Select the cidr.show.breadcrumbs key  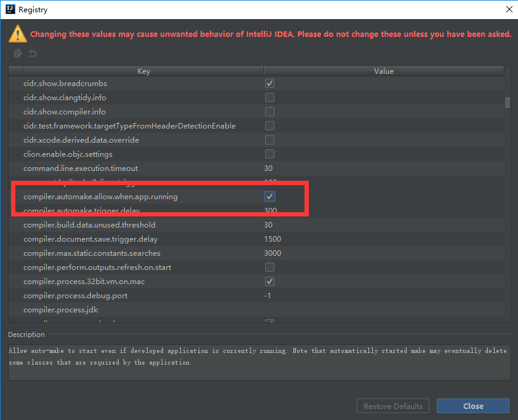click(x=65, y=84)
